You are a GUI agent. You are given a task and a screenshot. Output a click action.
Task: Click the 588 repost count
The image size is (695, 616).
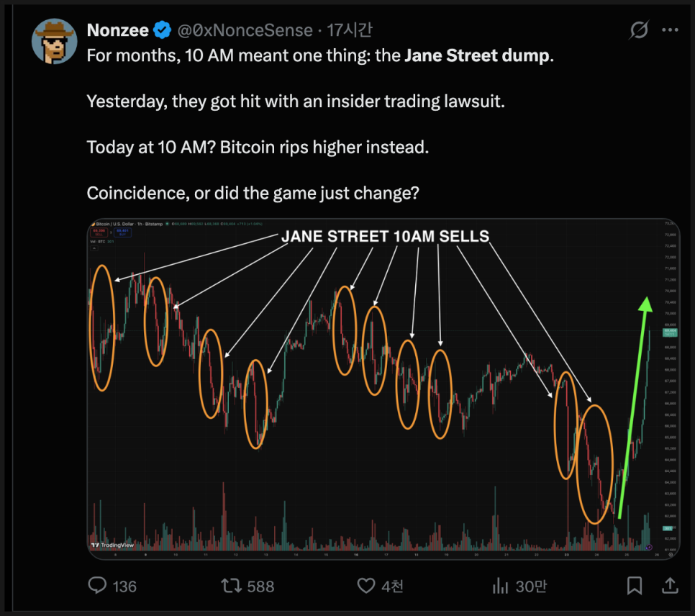tap(260, 586)
